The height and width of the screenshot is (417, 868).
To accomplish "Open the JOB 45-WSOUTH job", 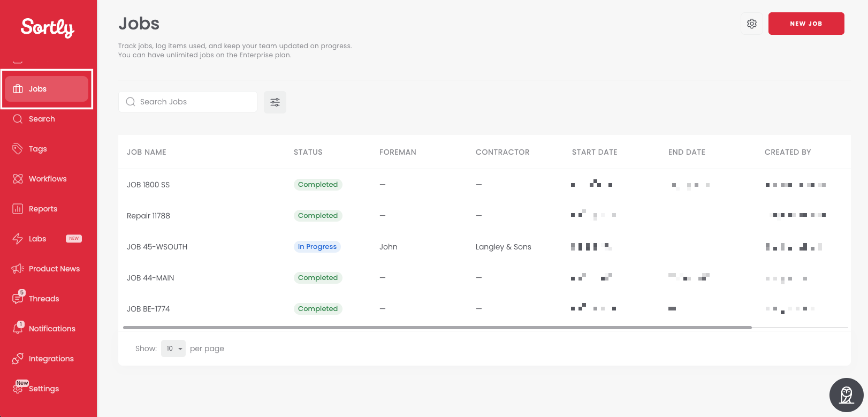I will tap(157, 247).
